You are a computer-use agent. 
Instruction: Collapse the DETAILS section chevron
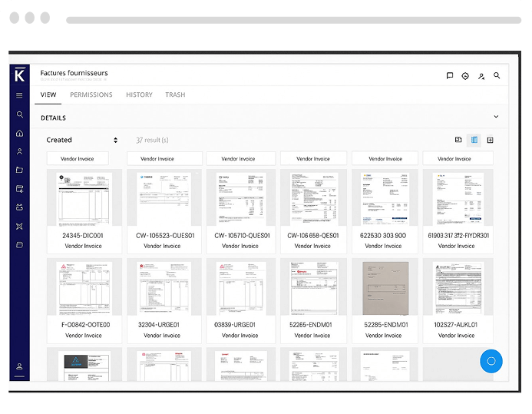pos(496,118)
